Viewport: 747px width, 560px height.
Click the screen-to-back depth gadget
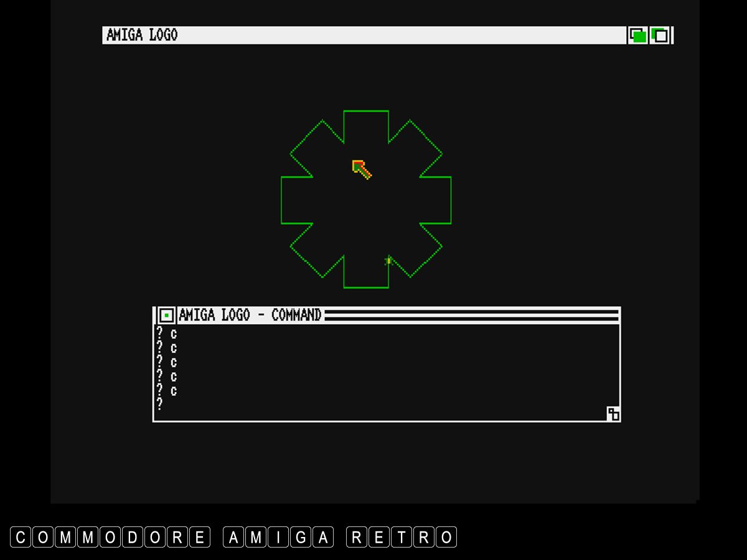637,35
